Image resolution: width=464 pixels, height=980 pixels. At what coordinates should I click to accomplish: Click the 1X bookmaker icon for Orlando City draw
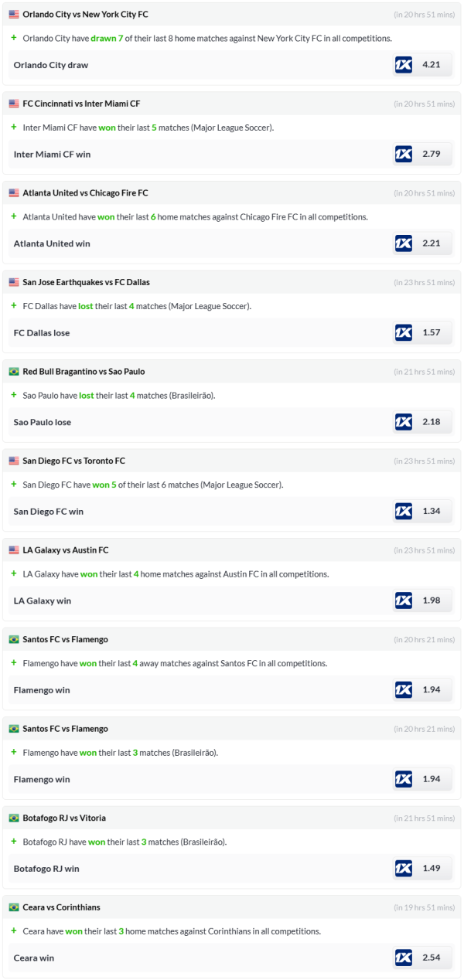(404, 65)
